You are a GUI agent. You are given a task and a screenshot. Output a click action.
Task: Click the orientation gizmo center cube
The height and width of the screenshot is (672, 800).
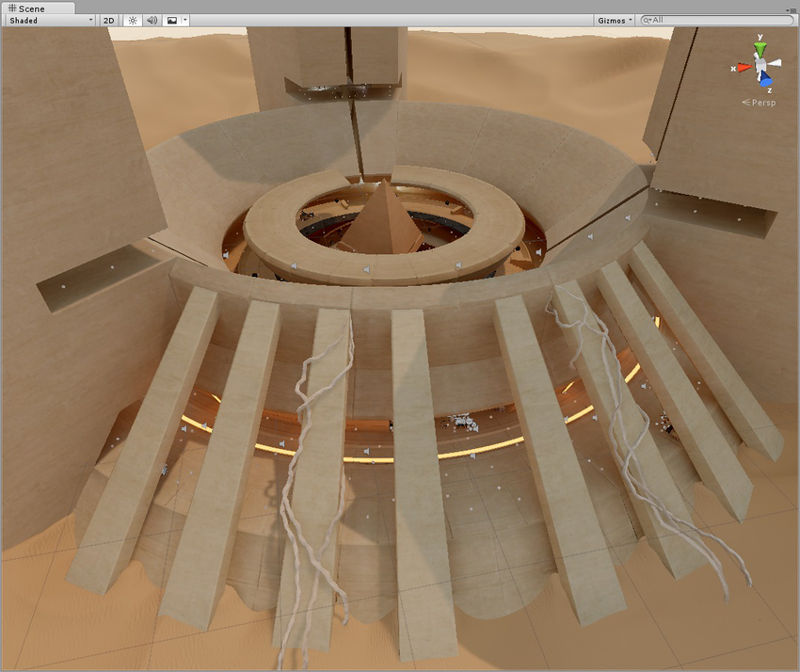pyautogui.click(x=760, y=68)
